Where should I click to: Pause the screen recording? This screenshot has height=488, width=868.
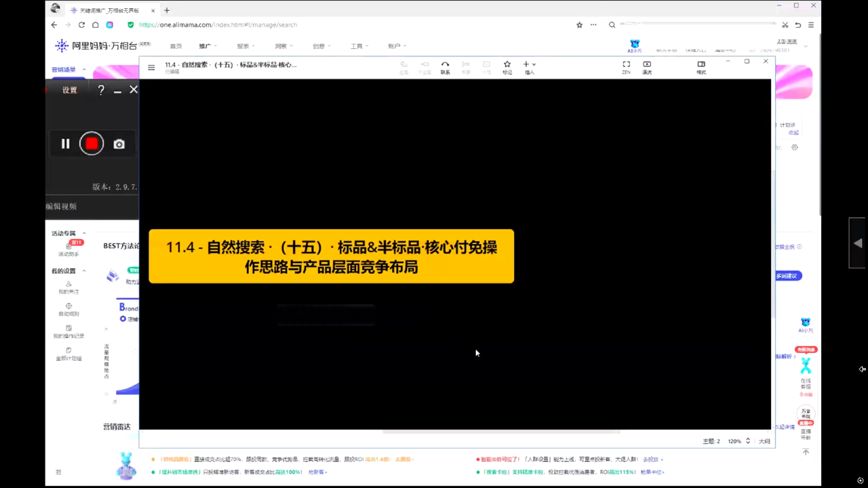(65, 144)
